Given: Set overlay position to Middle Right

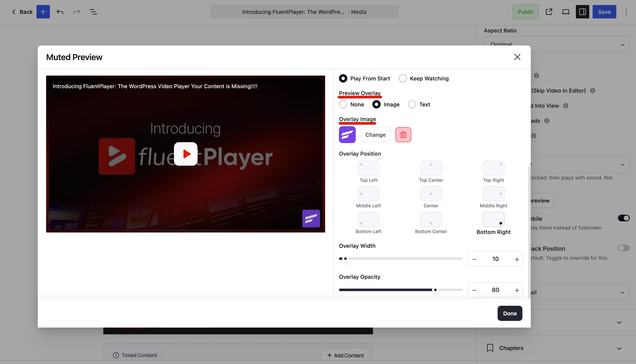Looking at the screenshot, I should [x=493, y=194].
